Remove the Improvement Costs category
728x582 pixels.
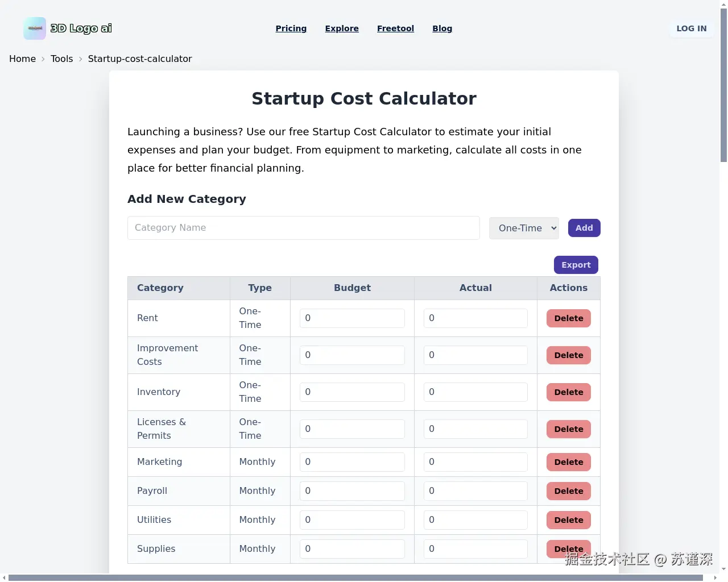point(568,355)
